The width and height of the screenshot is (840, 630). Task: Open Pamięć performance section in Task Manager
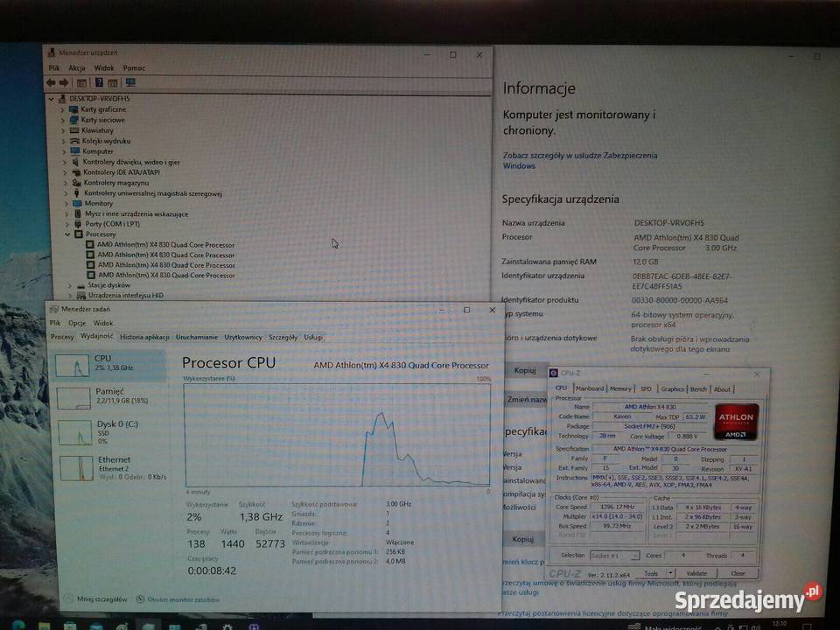click(x=111, y=397)
